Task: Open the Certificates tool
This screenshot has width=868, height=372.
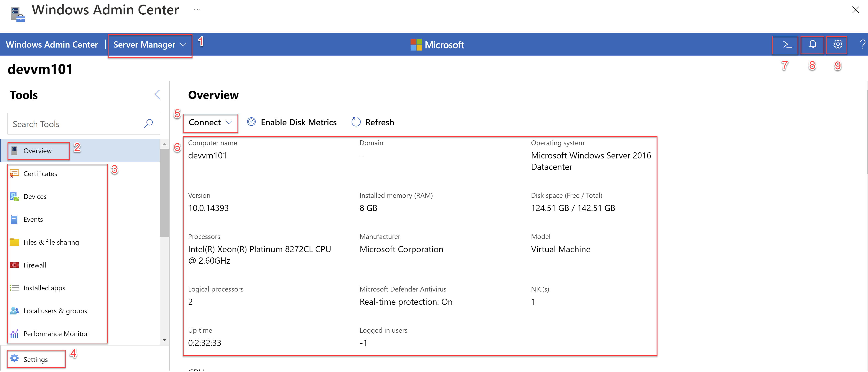Action: [x=80, y=174]
